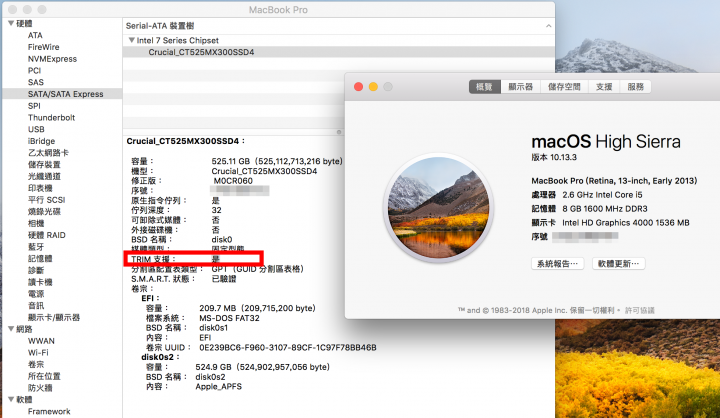Select 診斷 in the sidebar
Viewport: 720px width, 418px height.
click(36, 270)
